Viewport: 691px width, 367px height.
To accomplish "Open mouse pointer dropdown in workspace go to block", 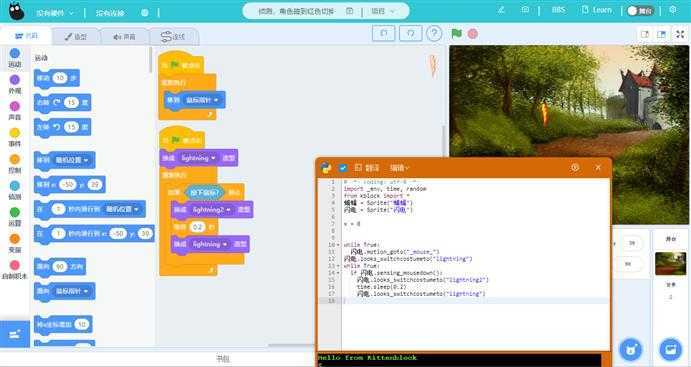I will [202, 100].
